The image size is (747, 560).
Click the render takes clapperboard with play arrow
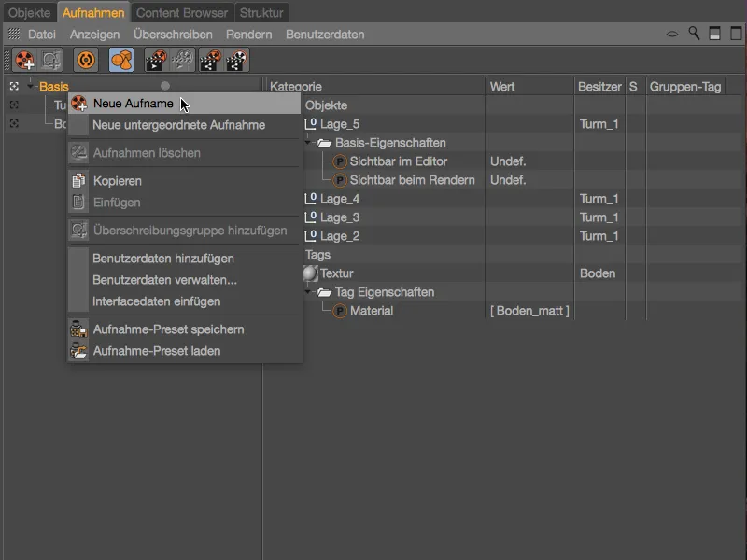coord(156,60)
